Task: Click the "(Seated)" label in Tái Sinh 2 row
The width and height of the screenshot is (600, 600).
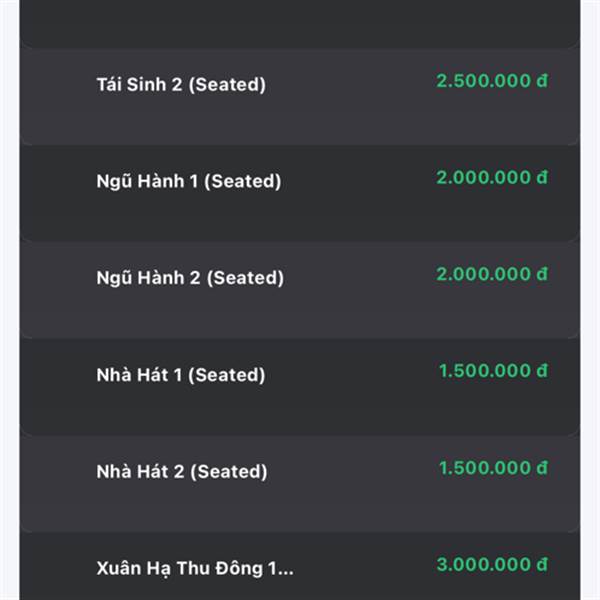Action: 227,85
